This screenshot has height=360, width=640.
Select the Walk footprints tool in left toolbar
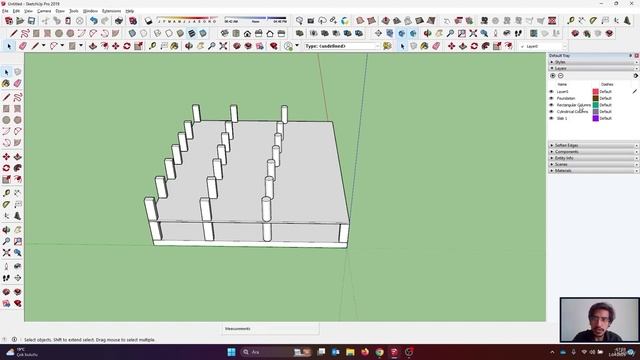[x=6, y=278]
